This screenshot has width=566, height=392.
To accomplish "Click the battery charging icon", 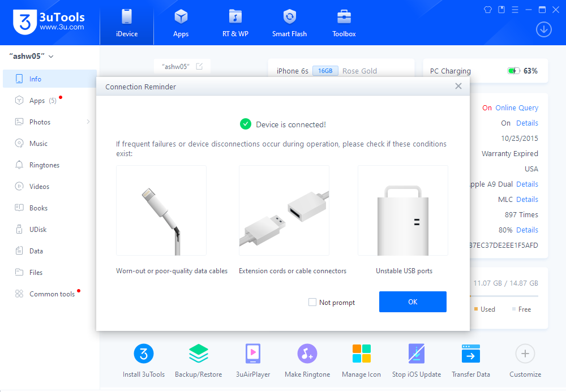I will (x=514, y=71).
